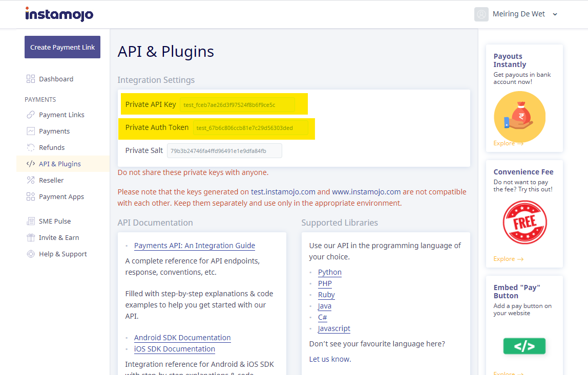Screen dimensions: 588x375
Task: Open the C# library link
Action: (x=323, y=317)
